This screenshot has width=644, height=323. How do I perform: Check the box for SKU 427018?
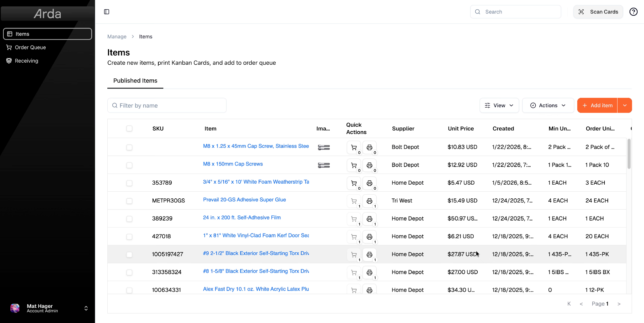(x=129, y=237)
